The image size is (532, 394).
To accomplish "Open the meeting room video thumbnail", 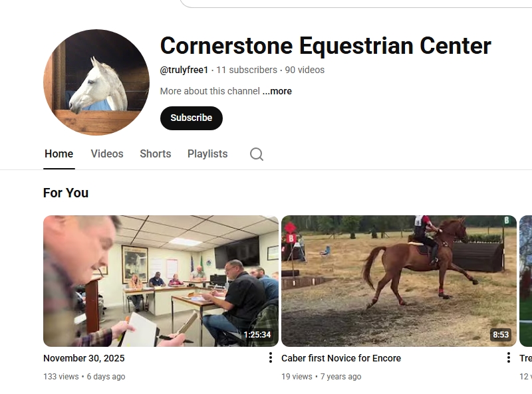I will [x=161, y=281].
